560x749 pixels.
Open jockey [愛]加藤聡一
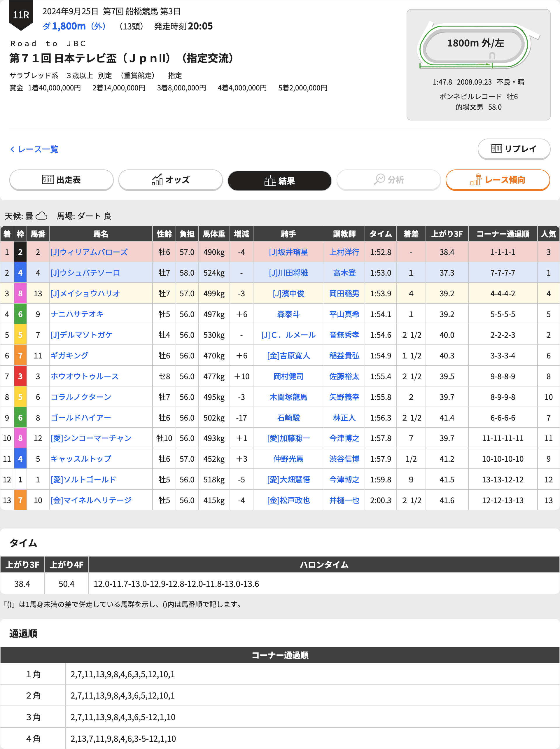click(x=288, y=438)
